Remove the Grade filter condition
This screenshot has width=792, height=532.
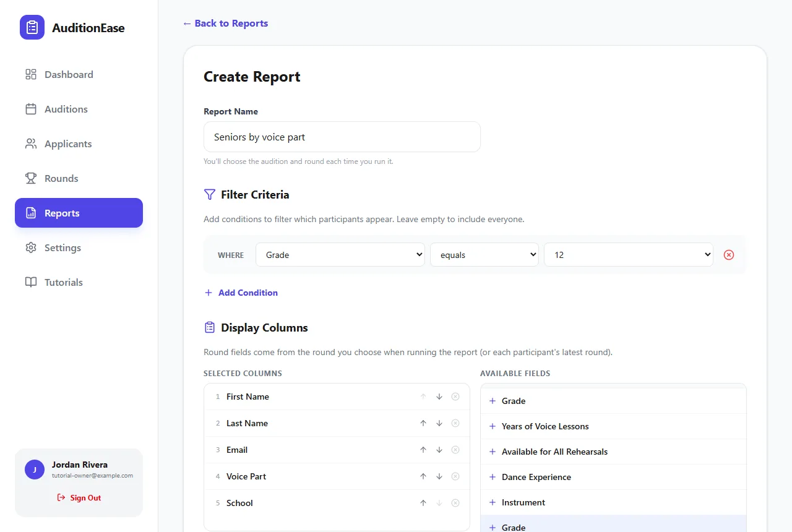[x=729, y=255]
